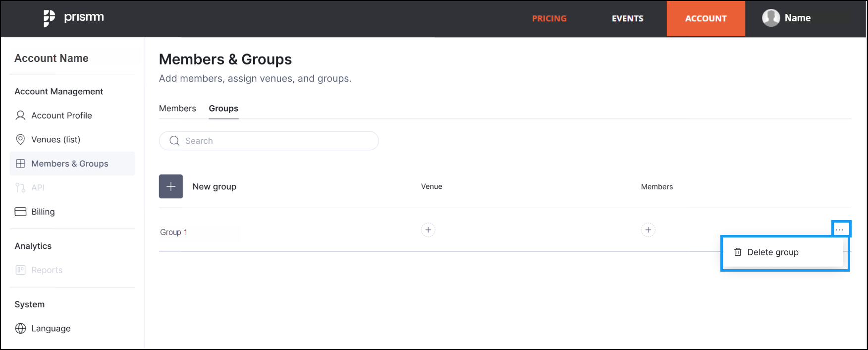The image size is (868, 350).
Task: Click into the Search field
Action: point(269,141)
